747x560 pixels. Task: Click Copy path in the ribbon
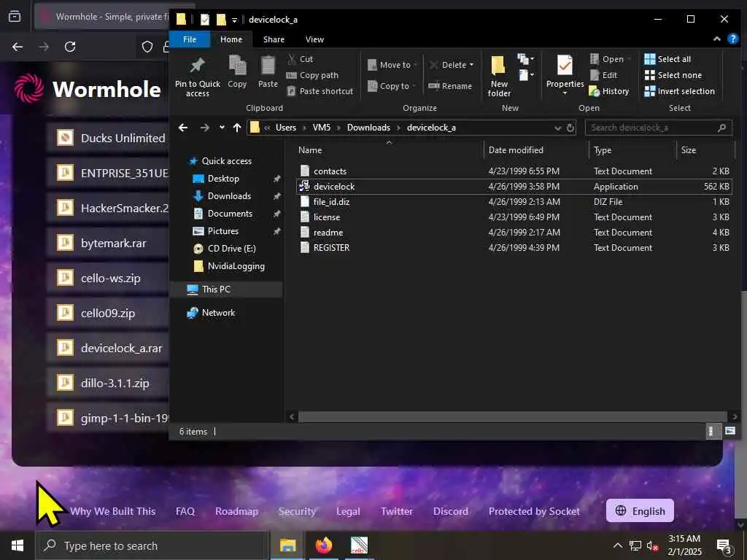pos(312,75)
